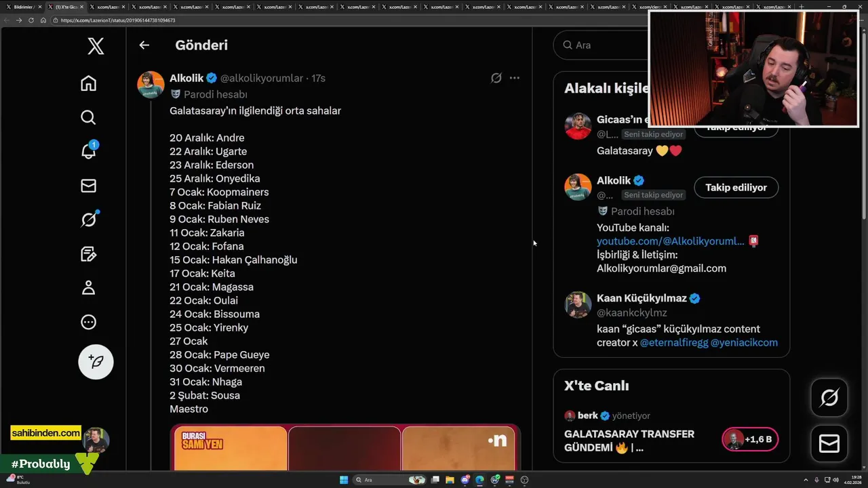Show hidden tray icons chevron
Viewport: 868px width, 488px height.
tap(807, 480)
